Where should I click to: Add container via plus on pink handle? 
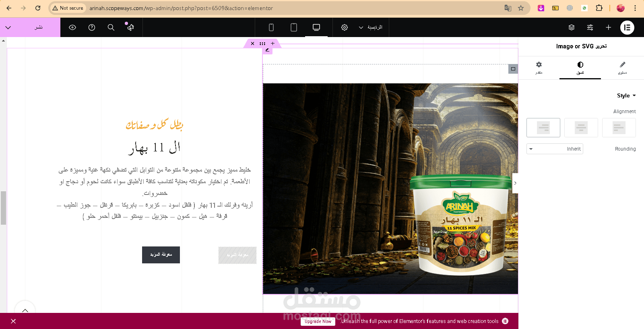click(272, 43)
